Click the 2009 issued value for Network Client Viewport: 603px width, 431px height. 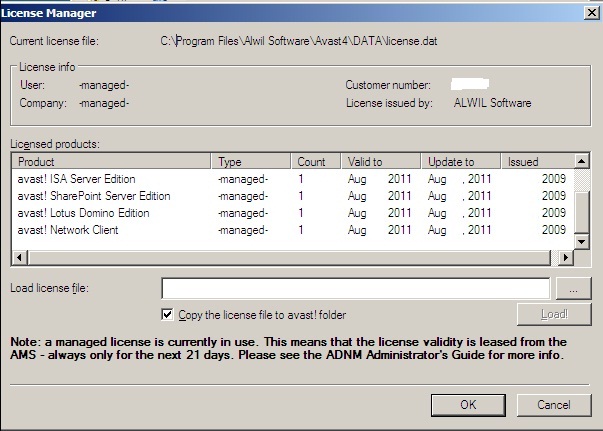[554, 230]
